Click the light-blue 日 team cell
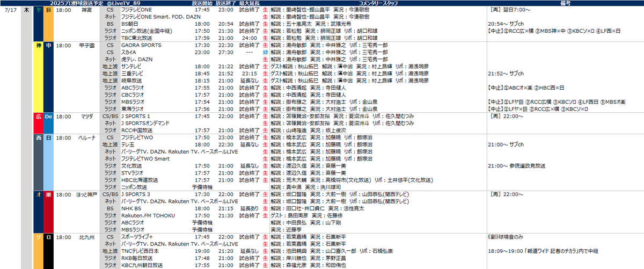644x269 pixels. point(48,162)
